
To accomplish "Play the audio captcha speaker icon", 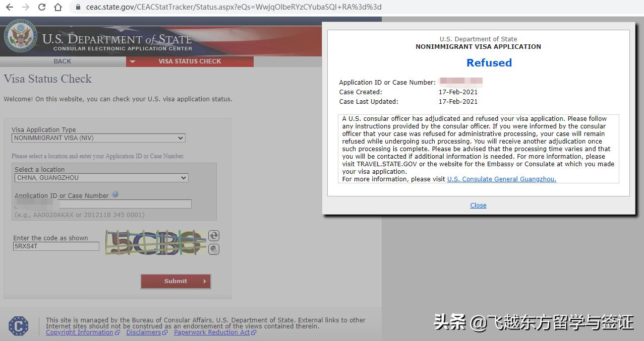I will coord(214,249).
